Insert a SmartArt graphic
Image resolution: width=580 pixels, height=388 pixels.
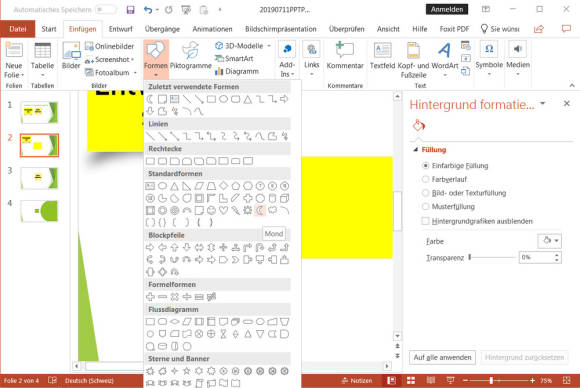tap(235, 58)
